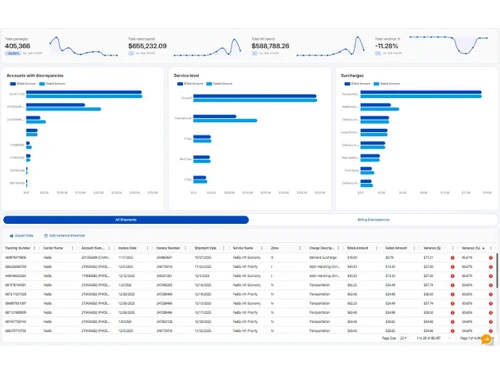This screenshot has height=375, width=500.
Task: Click the Total variance % sparkline chart
Action: click(449, 45)
